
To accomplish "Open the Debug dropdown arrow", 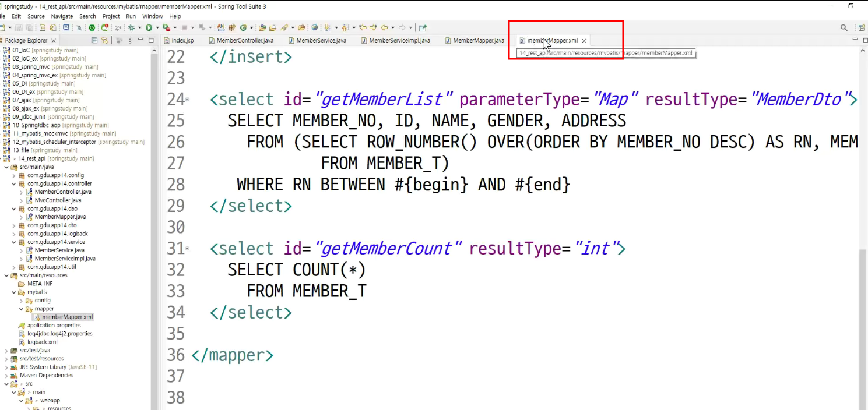I will point(140,27).
